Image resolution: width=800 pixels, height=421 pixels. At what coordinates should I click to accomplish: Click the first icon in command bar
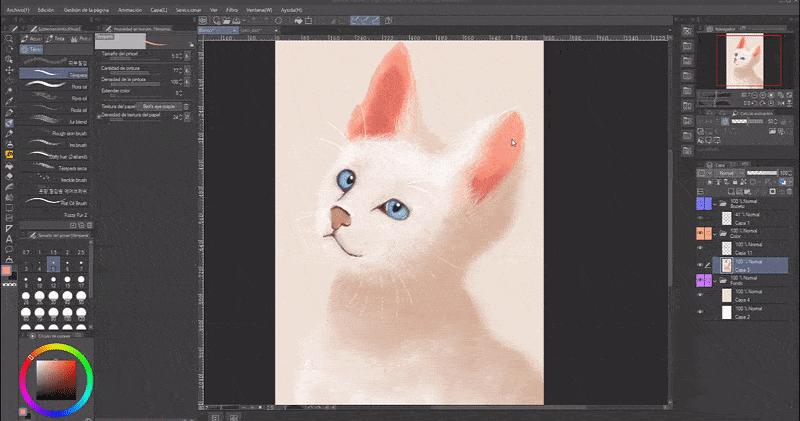pyautogui.click(x=203, y=20)
